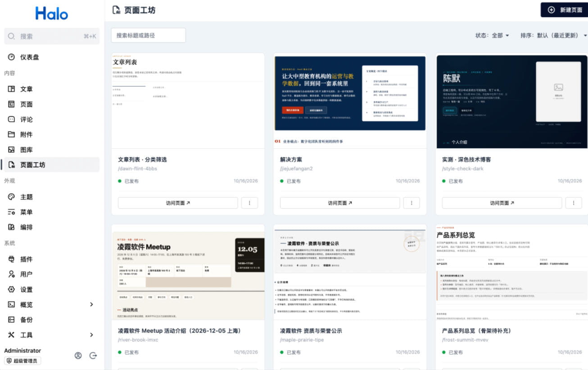This screenshot has height=370, width=588.
Task: Click the search magnifier icon in sidebar
Action: pos(12,36)
